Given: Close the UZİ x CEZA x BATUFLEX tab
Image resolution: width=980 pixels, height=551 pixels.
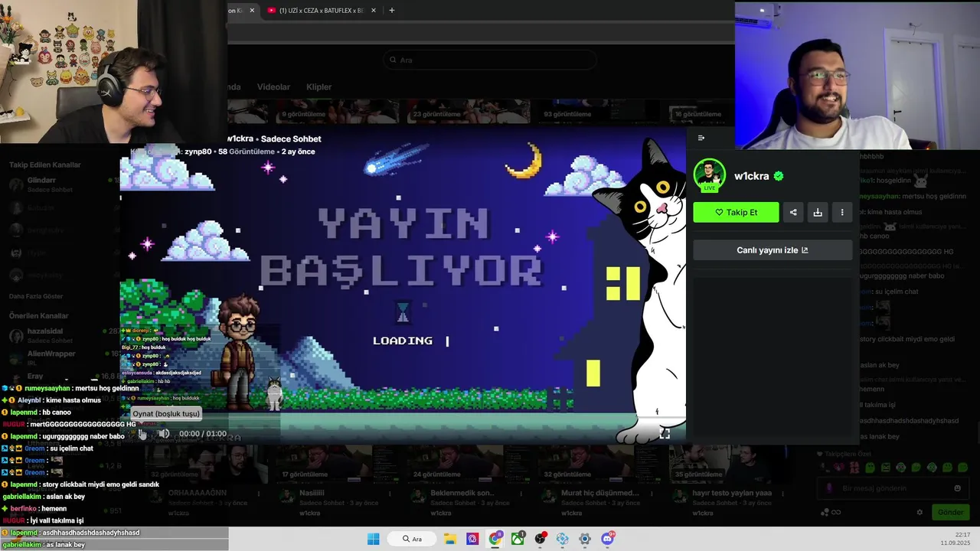Looking at the screenshot, I should pos(374,11).
